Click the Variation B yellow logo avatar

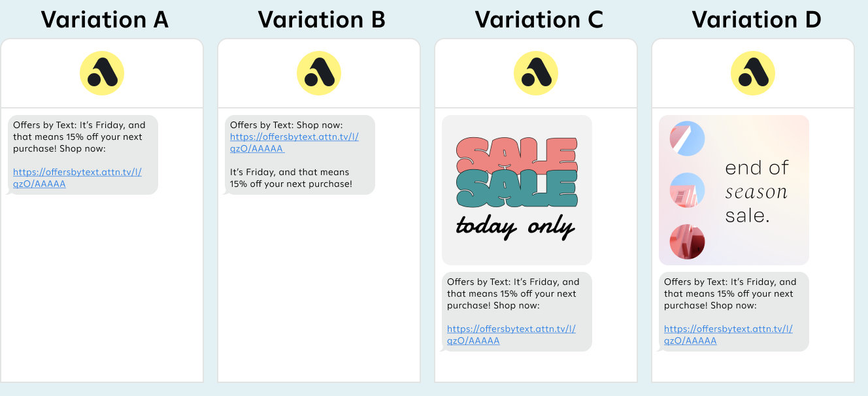point(319,73)
